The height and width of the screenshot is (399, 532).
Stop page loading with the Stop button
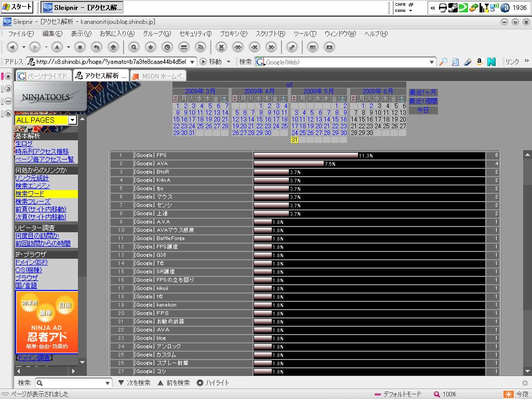80,47
